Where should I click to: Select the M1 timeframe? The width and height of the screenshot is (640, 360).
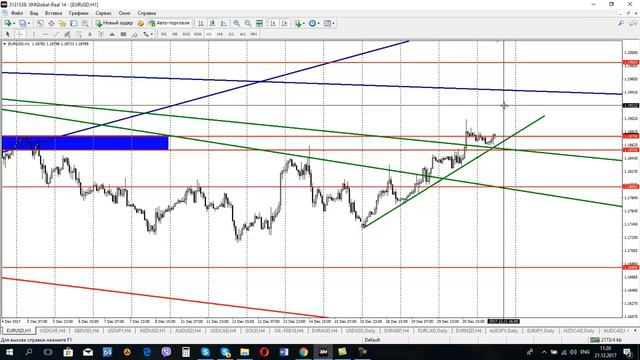click(x=164, y=34)
